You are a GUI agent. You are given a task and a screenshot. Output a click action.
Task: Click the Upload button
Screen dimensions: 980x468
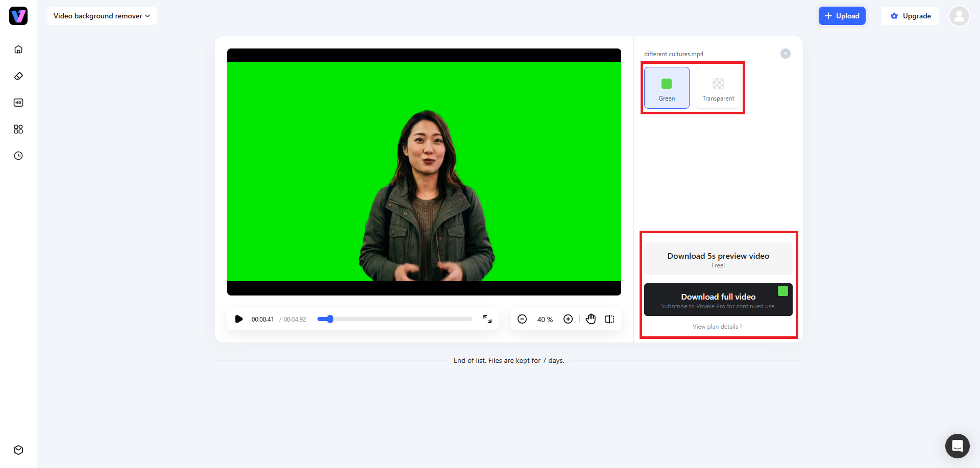click(842, 16)
